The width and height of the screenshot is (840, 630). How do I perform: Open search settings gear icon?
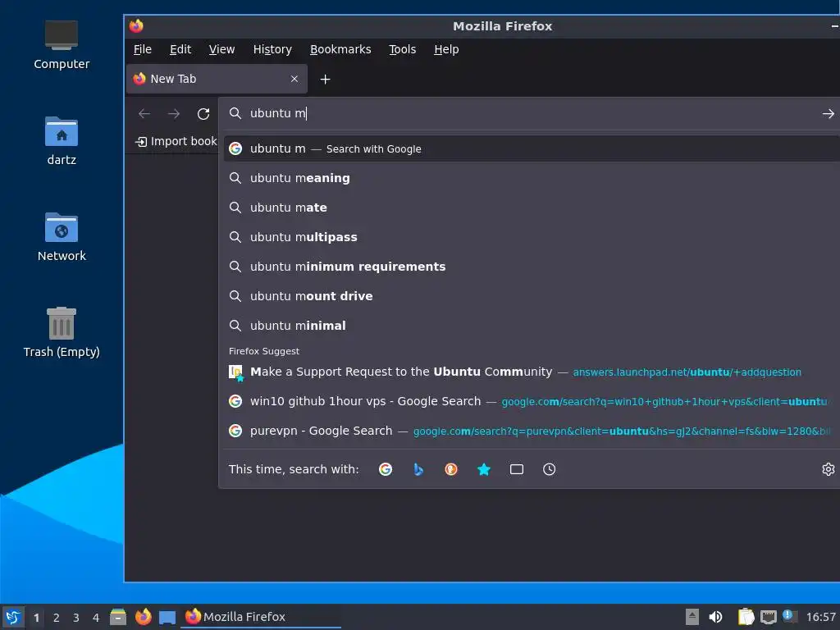(829, 469)
